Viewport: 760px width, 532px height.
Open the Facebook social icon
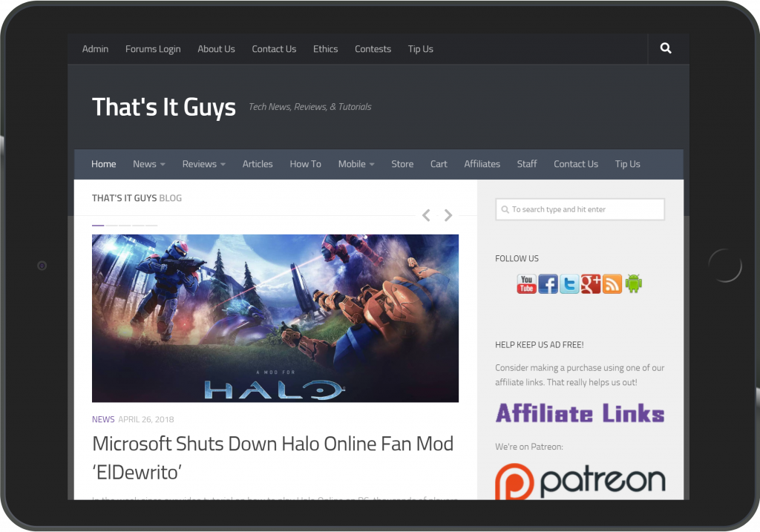tap(548, 283)
